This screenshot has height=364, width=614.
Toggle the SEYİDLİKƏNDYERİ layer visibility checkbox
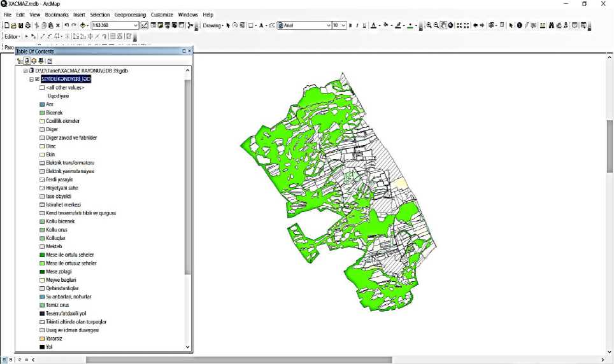coord(37,80)
